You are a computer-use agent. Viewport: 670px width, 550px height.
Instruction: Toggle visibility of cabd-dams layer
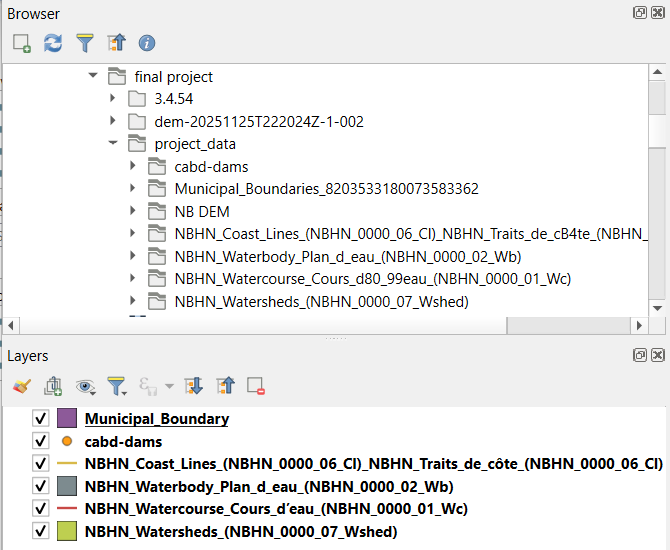point(41,441)
